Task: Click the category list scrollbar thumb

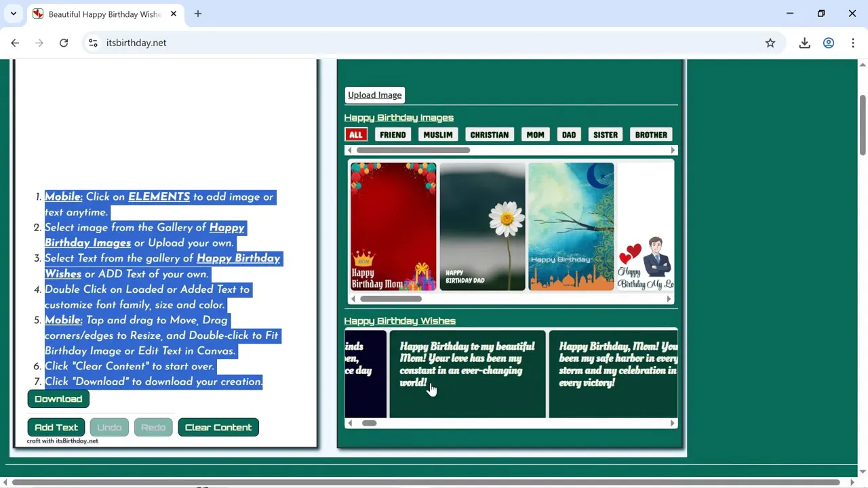Action: (413, 150)
